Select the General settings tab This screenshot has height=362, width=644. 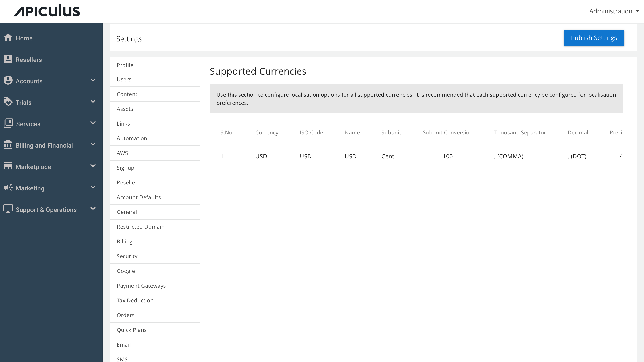[x=155, y=212]
